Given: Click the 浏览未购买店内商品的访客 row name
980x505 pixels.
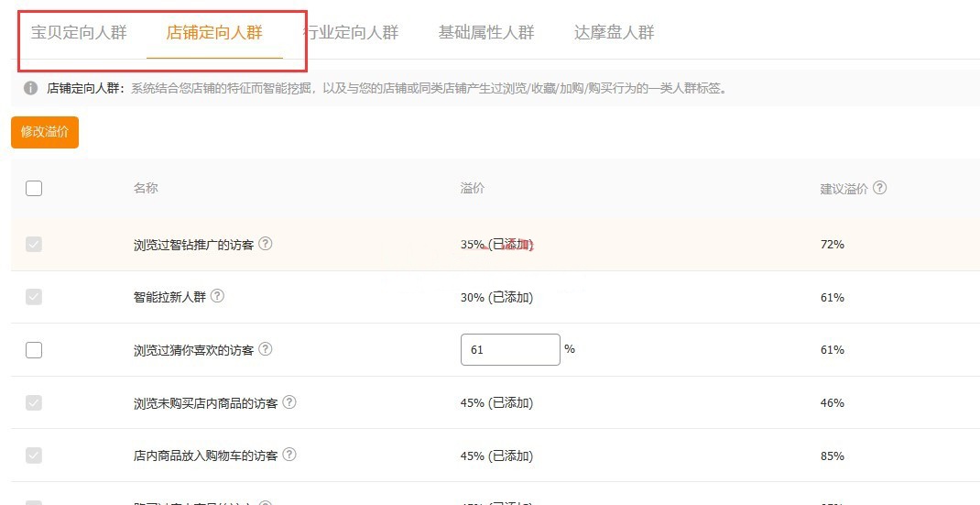Looking at the screenshot, I should coord(206,403).
